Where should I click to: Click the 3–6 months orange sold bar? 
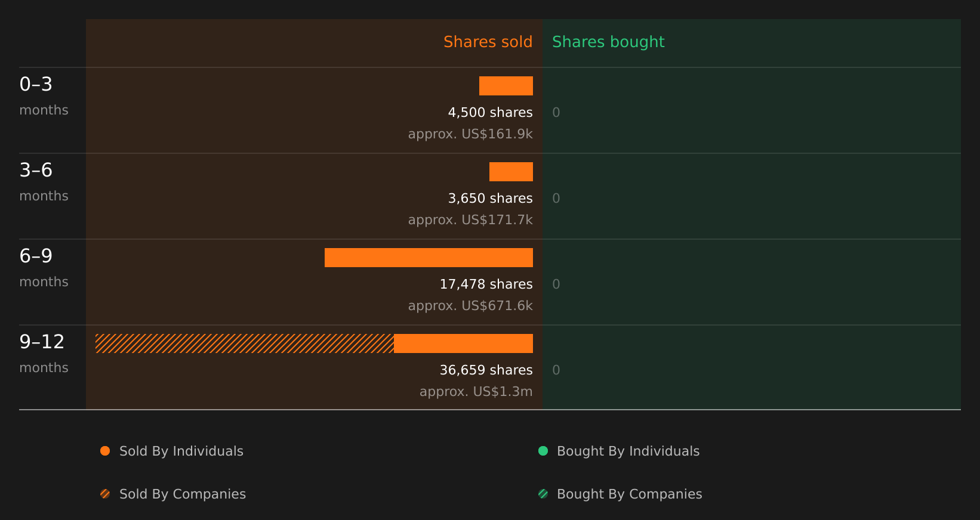(511, 172)
